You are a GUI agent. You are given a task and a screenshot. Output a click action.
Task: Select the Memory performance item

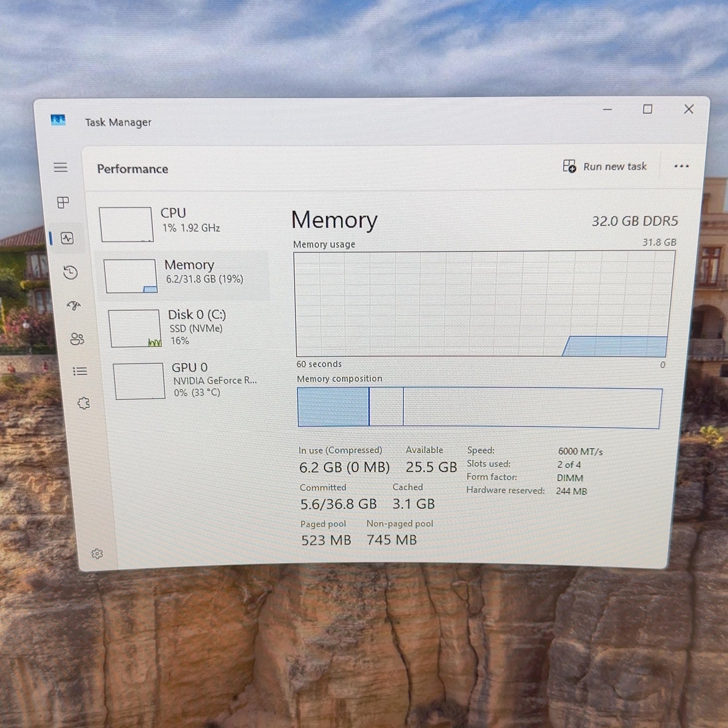pyautogui.click(x=184, y=275)
